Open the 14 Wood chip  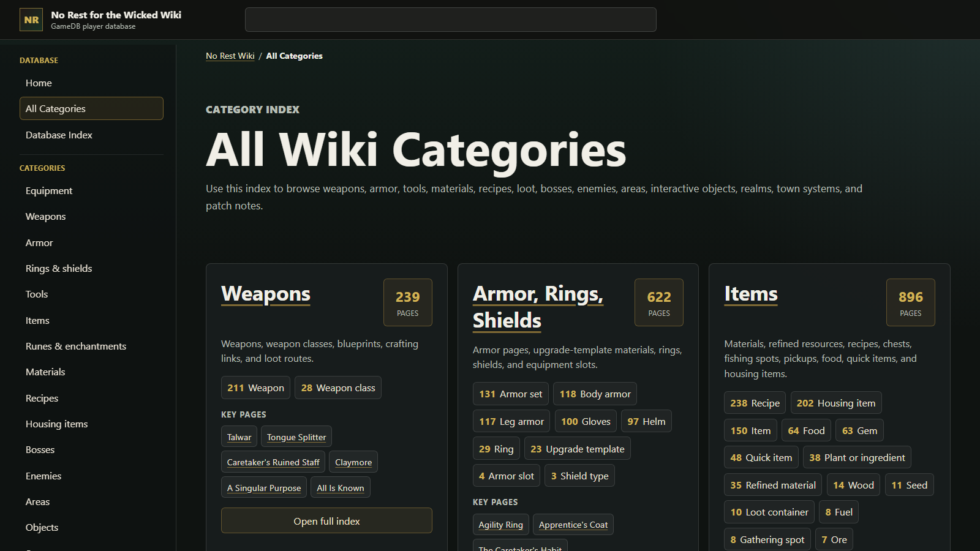[x=853, y=485]
